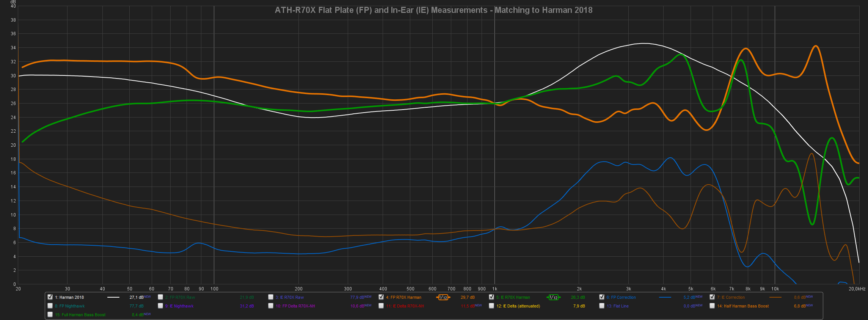Uncheck the IE R70X Harman trace checkbox

491,297
